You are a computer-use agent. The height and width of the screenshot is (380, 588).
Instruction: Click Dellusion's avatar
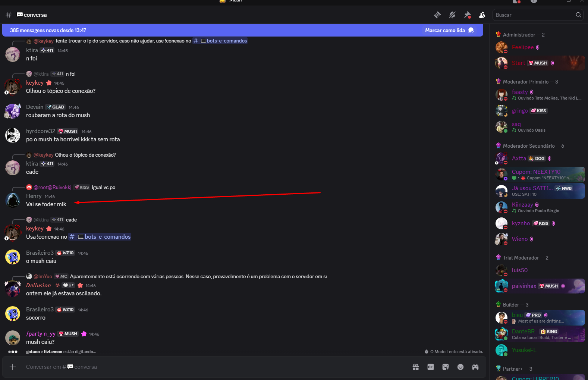[13, 289]
